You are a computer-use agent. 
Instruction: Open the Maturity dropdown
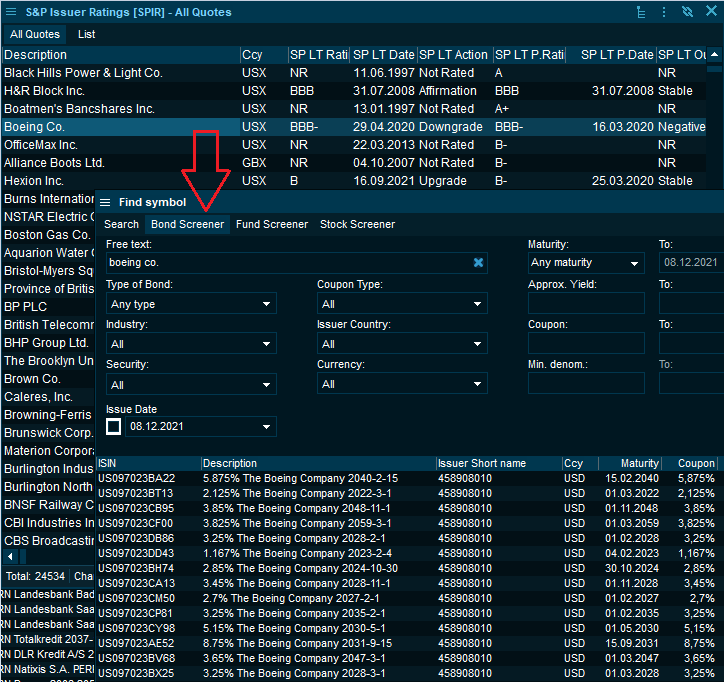[586, 263]
